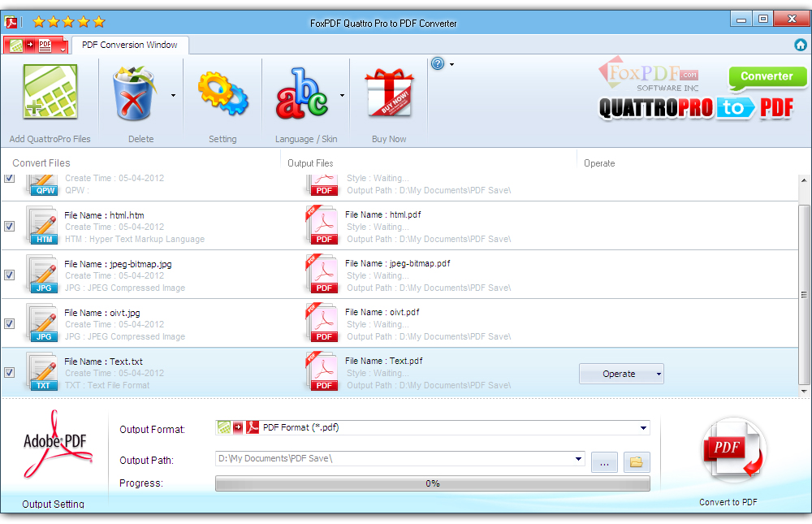812x524 pixels.
Task: Click the red application icon in title bar
Action: coord(11,22)
